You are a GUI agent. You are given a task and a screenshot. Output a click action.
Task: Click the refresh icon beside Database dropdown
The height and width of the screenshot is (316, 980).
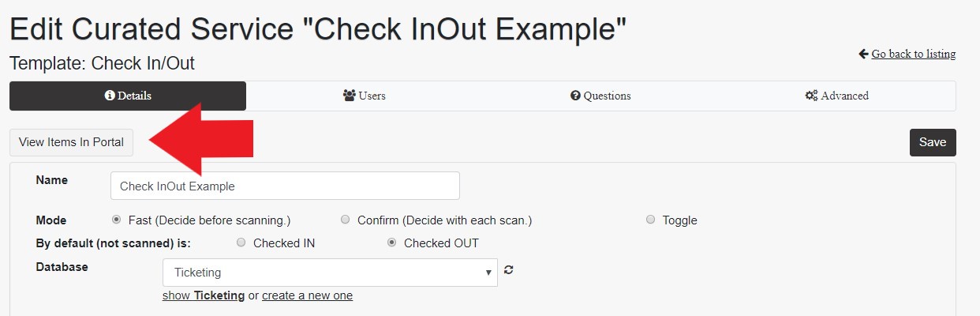coord(509,270)
